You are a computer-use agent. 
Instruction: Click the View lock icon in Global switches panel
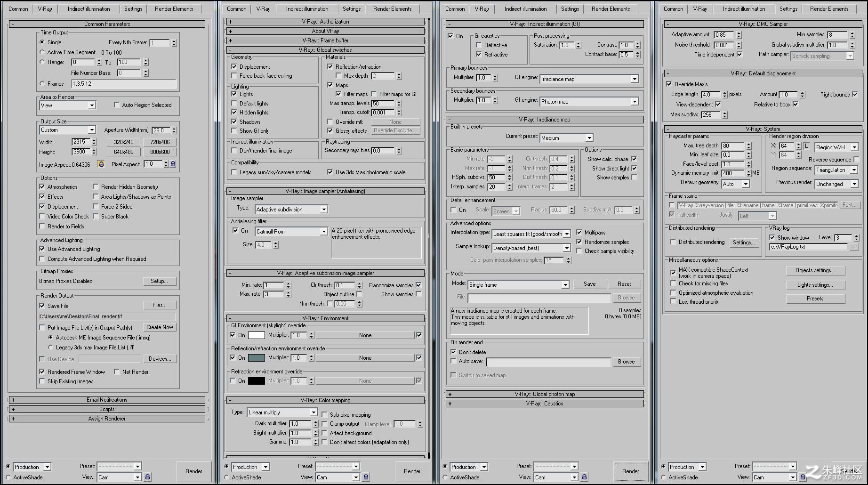click(x=366, y=477)
